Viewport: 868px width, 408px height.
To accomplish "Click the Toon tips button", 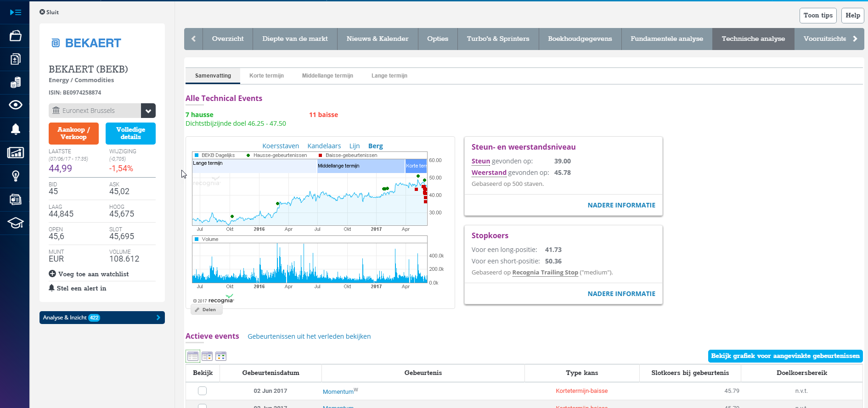I will tap(818, 16).
